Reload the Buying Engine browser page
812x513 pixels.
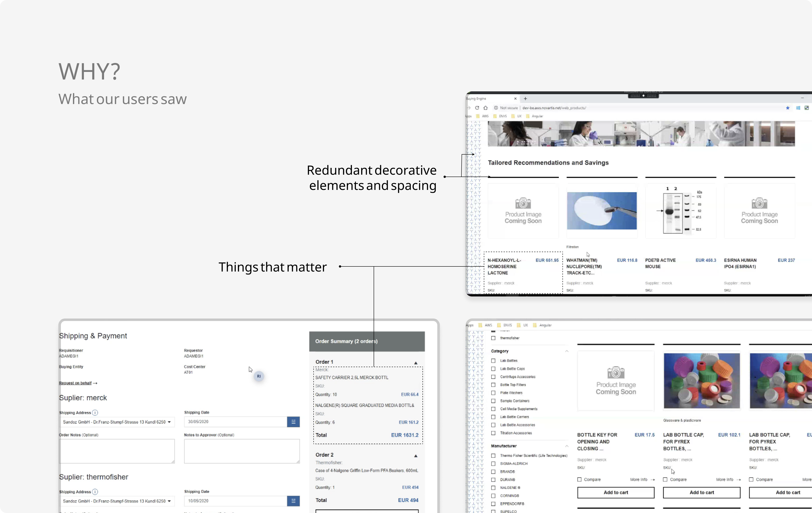pyautogui.click(x=477, y=108)
